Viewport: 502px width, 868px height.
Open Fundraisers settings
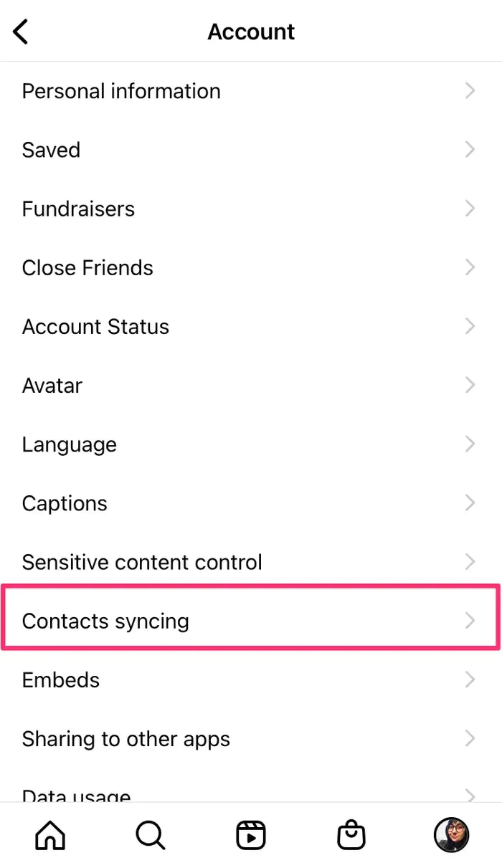click(78, 209)
